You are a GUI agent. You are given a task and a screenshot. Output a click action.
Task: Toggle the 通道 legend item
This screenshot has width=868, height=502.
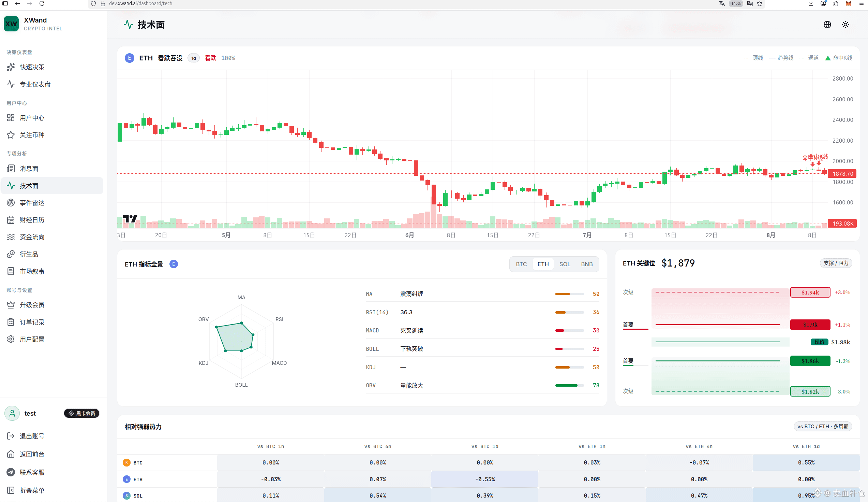coord(809,58)
